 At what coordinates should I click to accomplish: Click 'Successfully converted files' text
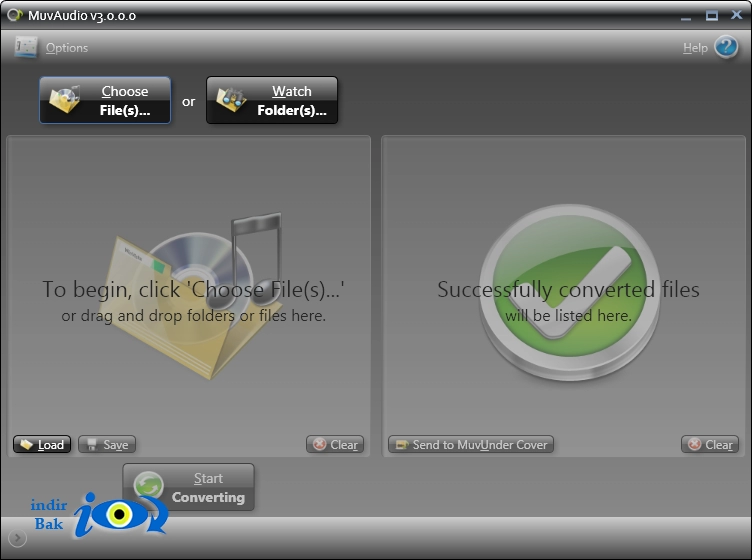pos(568,290)
